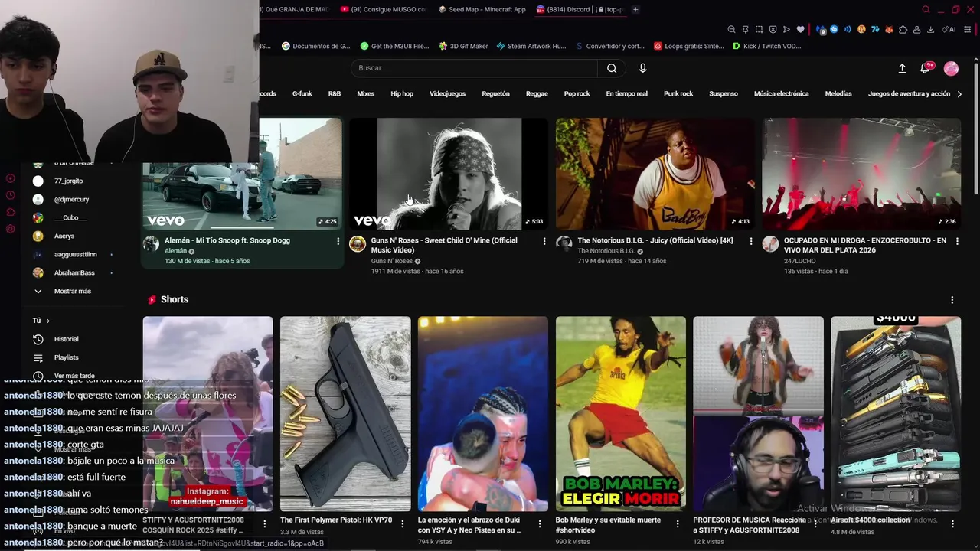
Task: Open the Guns N' Roses channel link
Action: pos(391,261)
